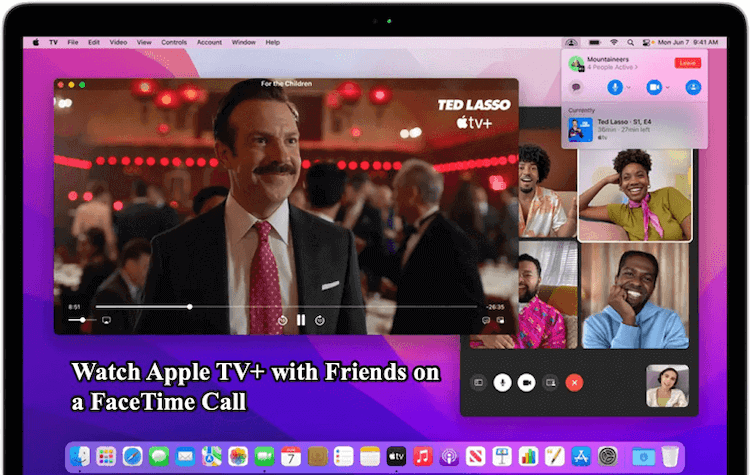End call with red FaceTime button
The width and height of the screenshot is (750, 475).
point(574,382)
